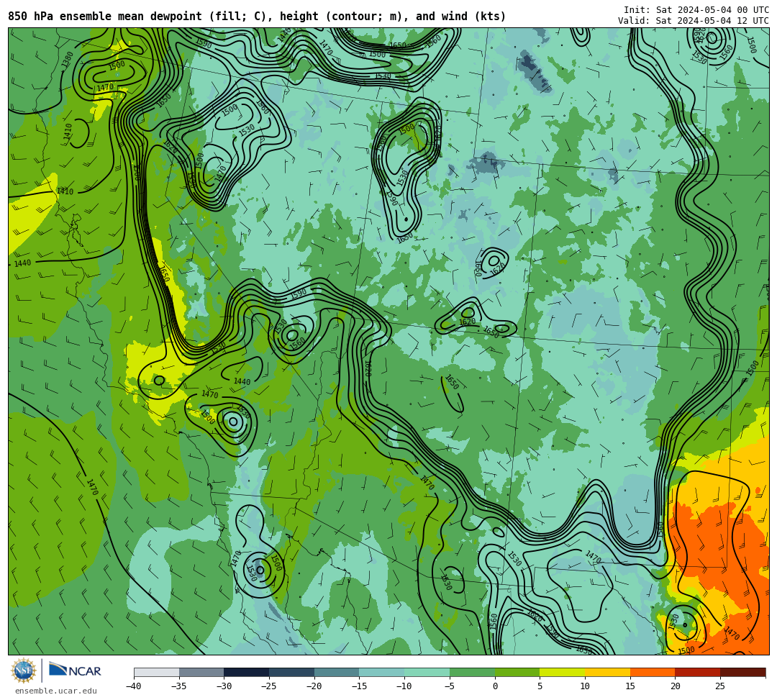This screenshot has height=700, width=777.
Task: Click the 25 colorbar tick label
Action: [x=720, y=686]
